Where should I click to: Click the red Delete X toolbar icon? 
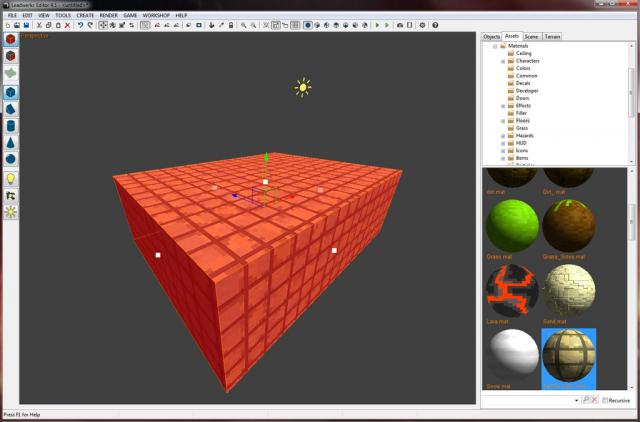click(x=66, y=25)
